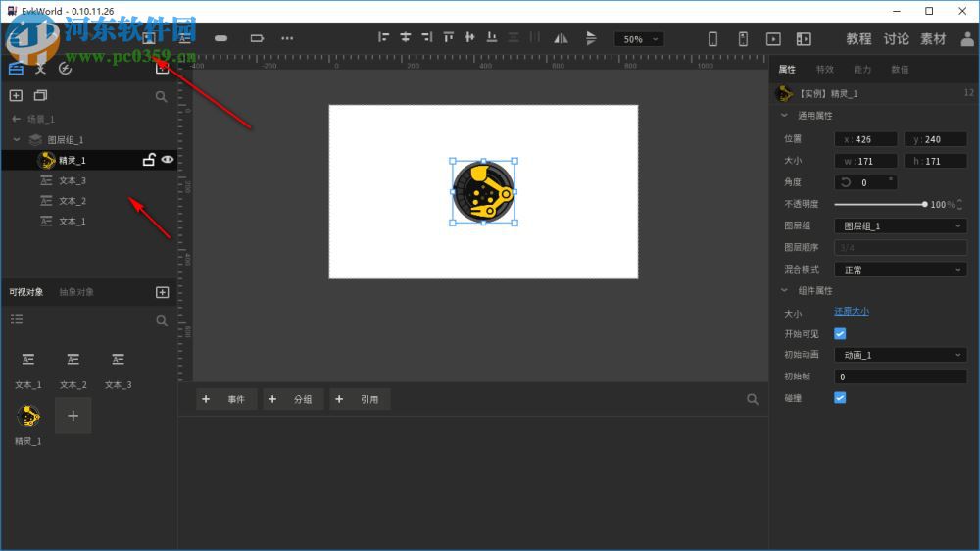Open the 特效 effects tab
This screenshot has width=980, height=551.
tap(825, 70)
